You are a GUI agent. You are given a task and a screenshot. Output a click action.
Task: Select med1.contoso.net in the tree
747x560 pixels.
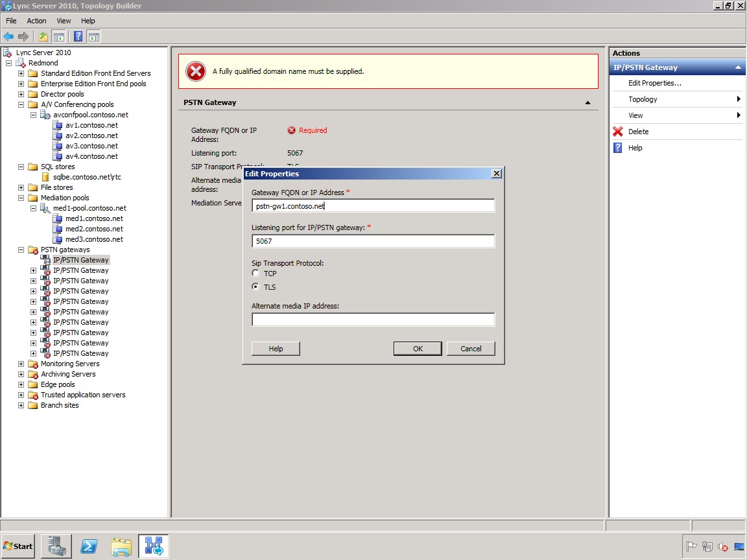pos(94,218)
